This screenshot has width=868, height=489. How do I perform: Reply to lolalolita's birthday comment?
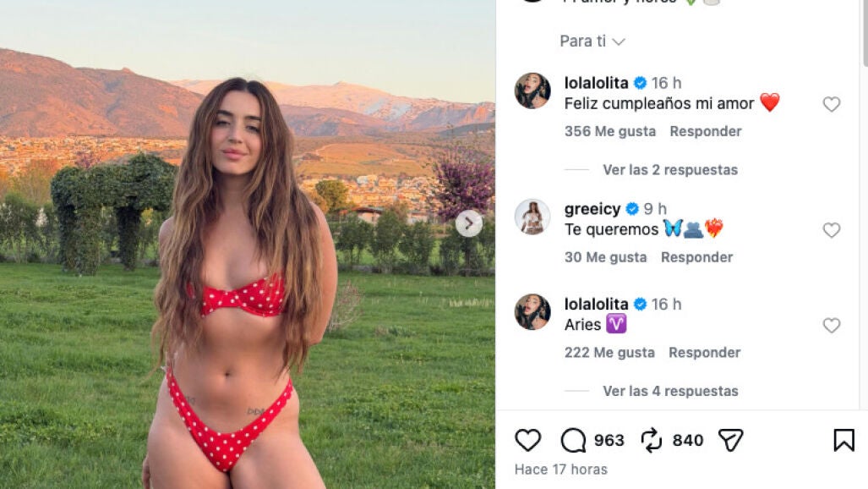pos(705,131)
